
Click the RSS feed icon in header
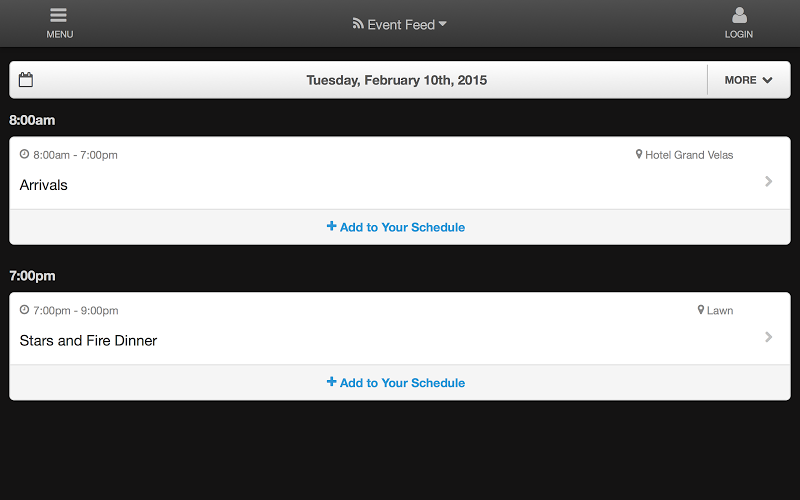point(358,23)
